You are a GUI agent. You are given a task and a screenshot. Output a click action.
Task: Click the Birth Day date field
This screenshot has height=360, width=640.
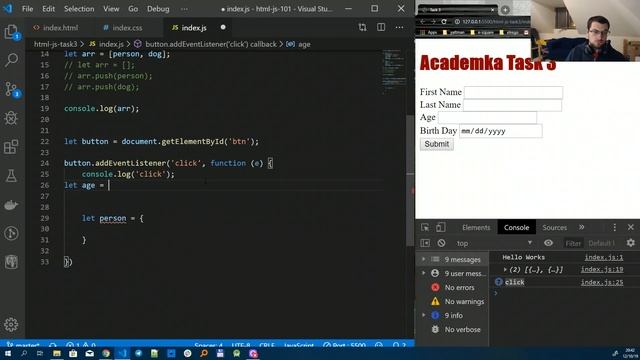point(500,131)
